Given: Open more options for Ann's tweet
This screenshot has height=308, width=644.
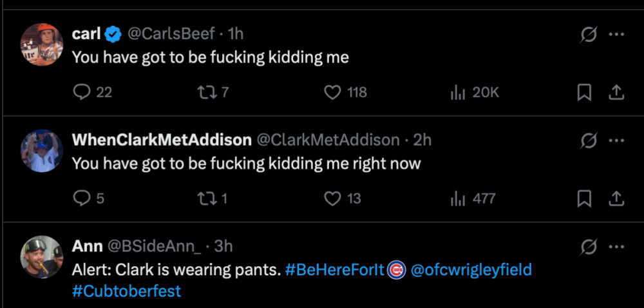Looking at the screenshot, I should 617,246.
